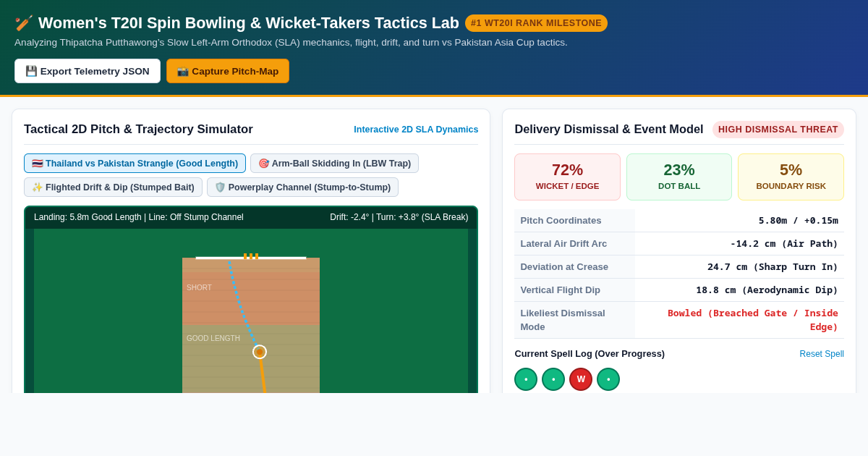Click the 5.80m / +0.15m value
This screenshot has height=456, width=868.
click(799, 221)
